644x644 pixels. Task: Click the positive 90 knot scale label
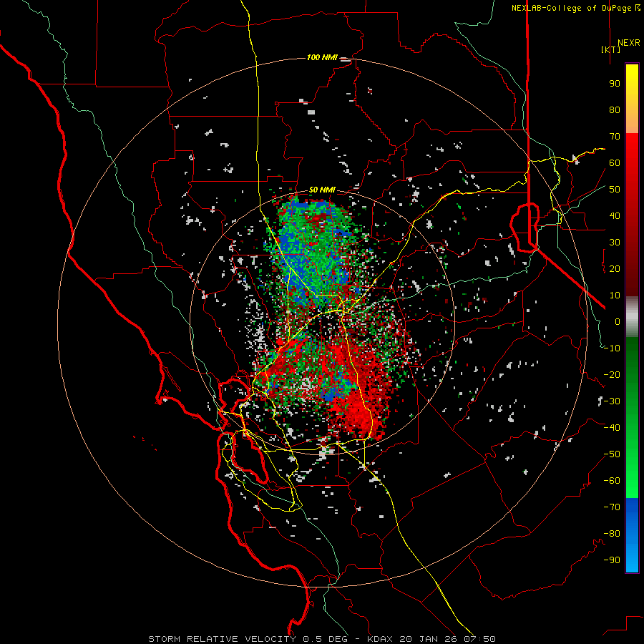click(x=615, y=84)
